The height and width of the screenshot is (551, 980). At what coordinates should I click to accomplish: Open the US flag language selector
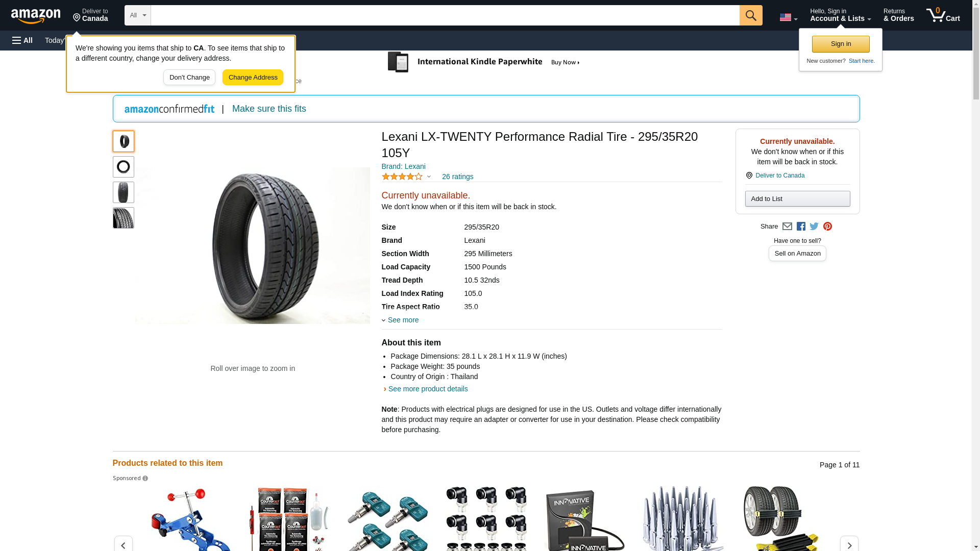[x=788, y=18]
